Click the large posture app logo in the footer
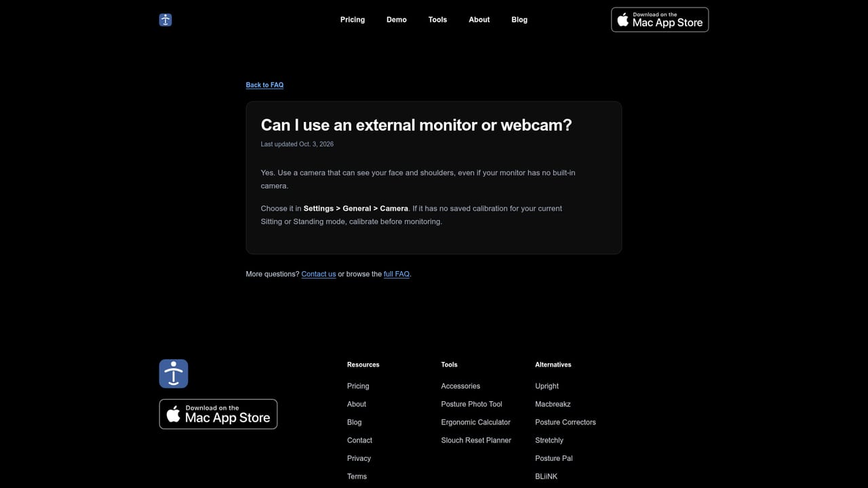The image size is (868, 488). pyautogui.click(x=174, y=373)
